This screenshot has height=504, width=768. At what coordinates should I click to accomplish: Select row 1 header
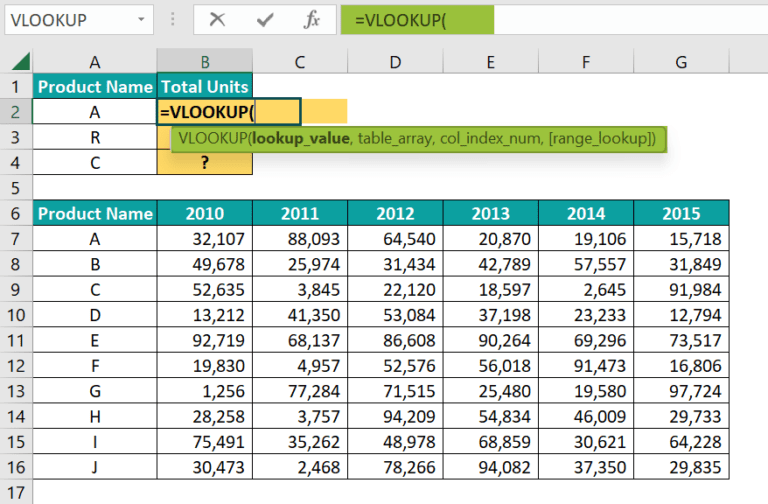(x=16, y=87)
